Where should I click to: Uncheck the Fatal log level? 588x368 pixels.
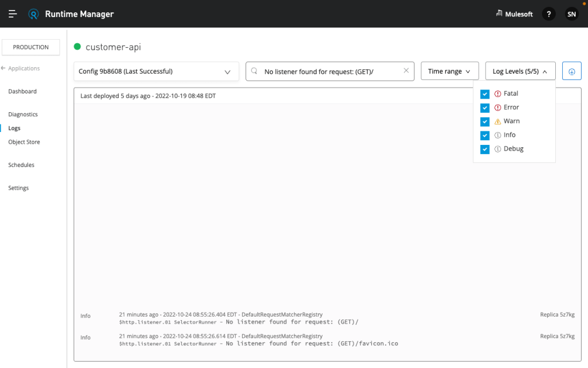485,93
